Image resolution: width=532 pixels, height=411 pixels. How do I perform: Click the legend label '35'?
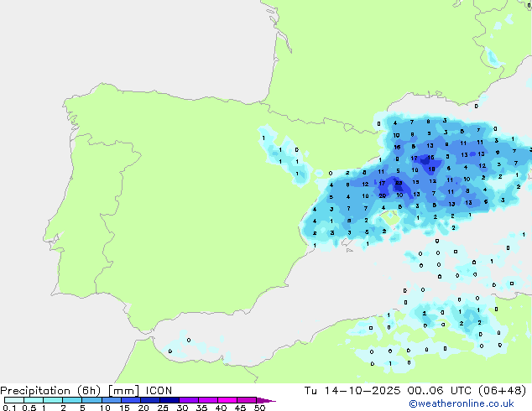[x=201, y=408]
